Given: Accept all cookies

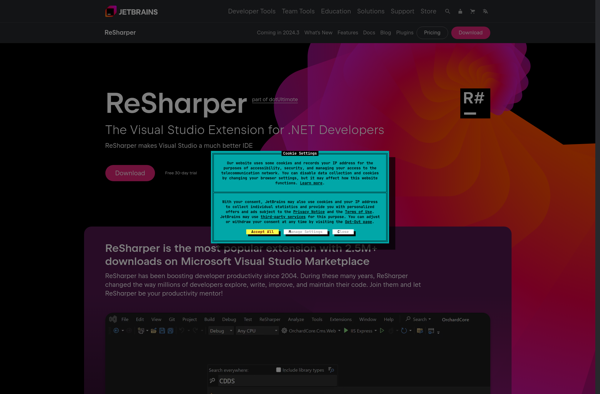Looking at the screenshot, I should [262, 232].
